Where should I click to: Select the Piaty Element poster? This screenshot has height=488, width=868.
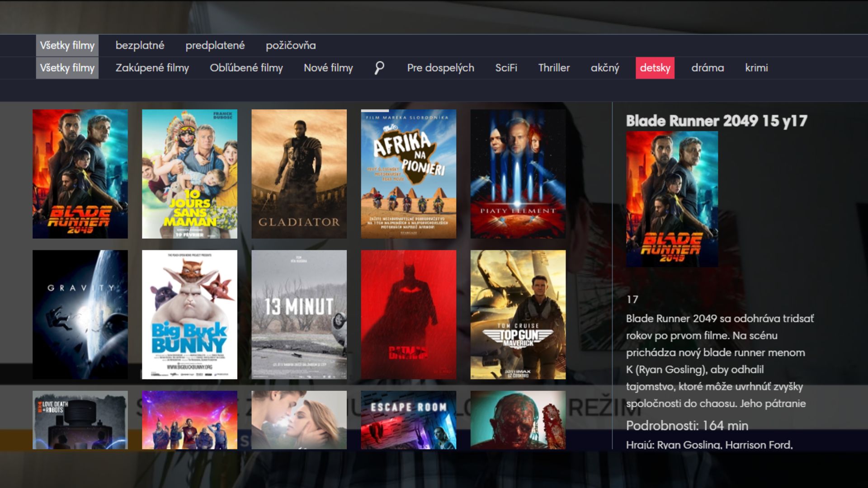pos(518,174)
